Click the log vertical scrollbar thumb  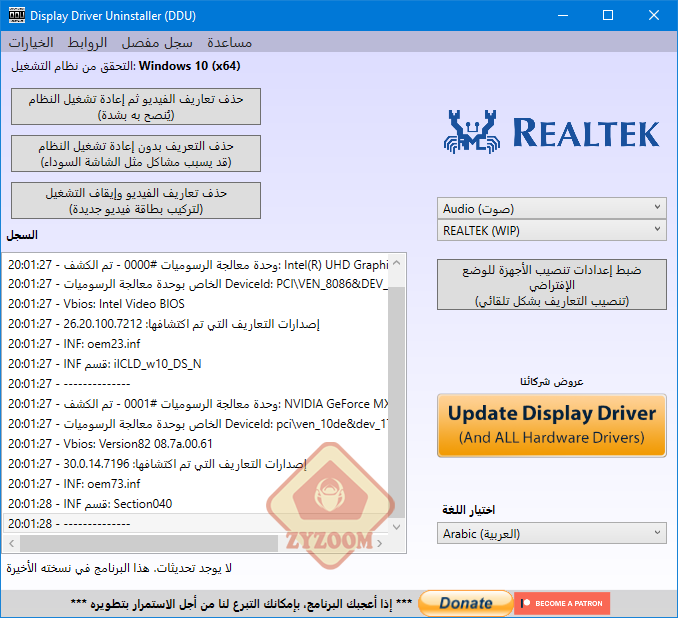397,402
